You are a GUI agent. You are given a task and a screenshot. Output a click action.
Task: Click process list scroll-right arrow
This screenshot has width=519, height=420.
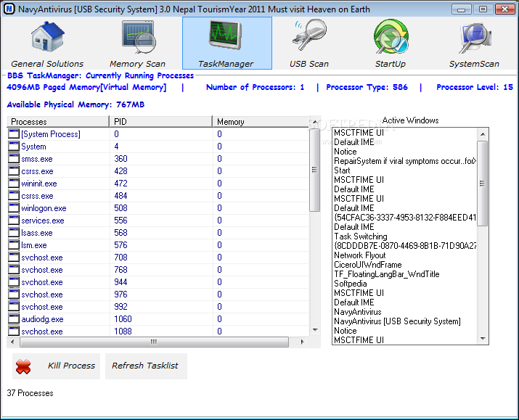point(302,342)
